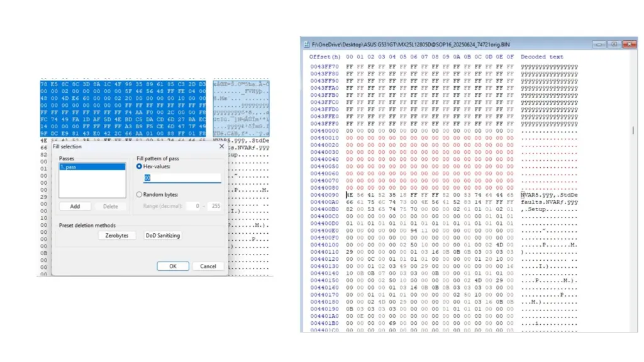644x362 pixels.
Task: Click the Decoded text column header
Action: pos(541,57)
